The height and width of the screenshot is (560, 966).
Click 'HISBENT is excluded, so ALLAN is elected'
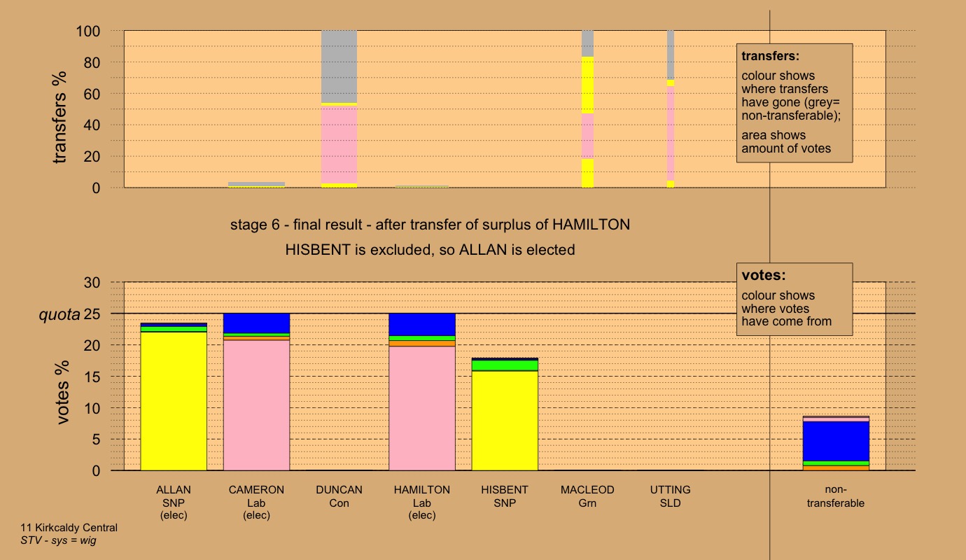(x=430, y=249)
